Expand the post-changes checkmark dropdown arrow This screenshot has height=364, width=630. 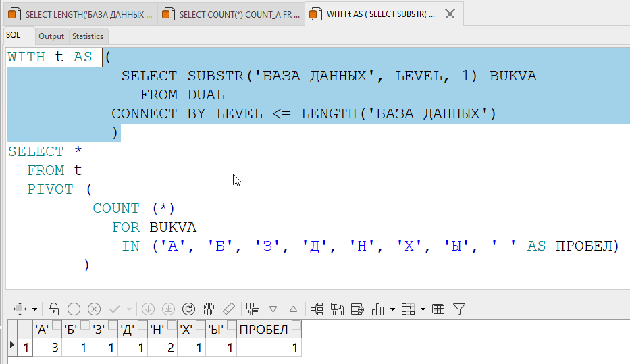click(x=129, y=310)
